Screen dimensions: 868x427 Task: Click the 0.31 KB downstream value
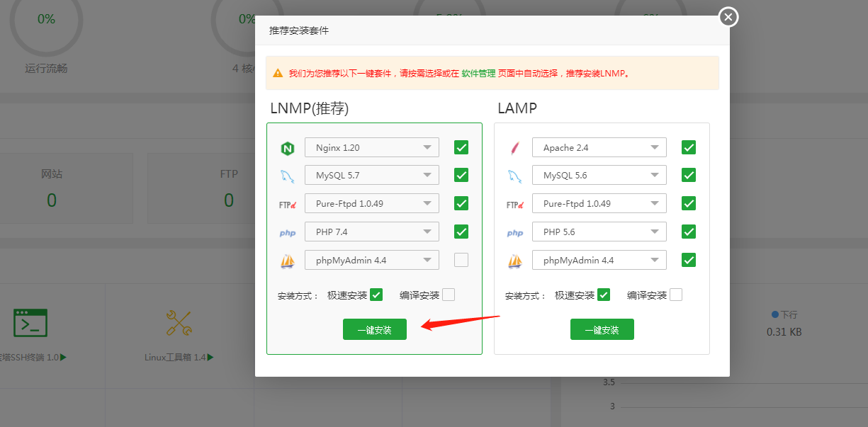[784, 332]
